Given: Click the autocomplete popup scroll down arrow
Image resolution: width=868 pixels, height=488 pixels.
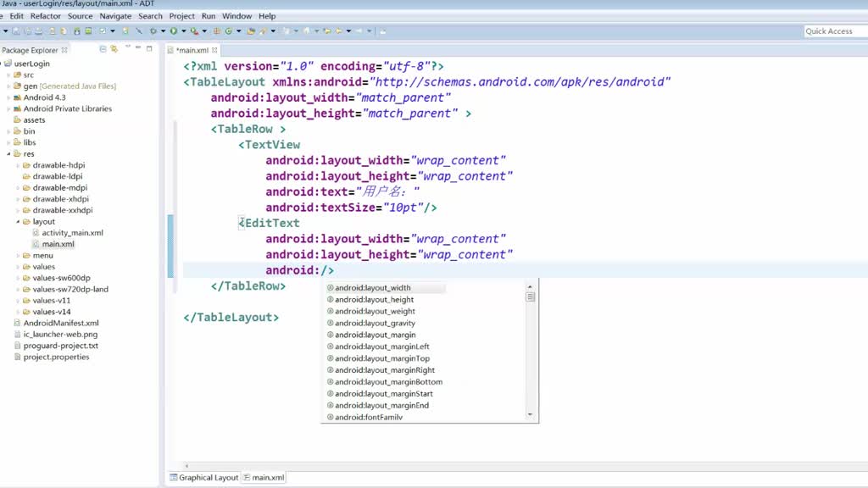Looking at the screenshot, I should (530, 414).
